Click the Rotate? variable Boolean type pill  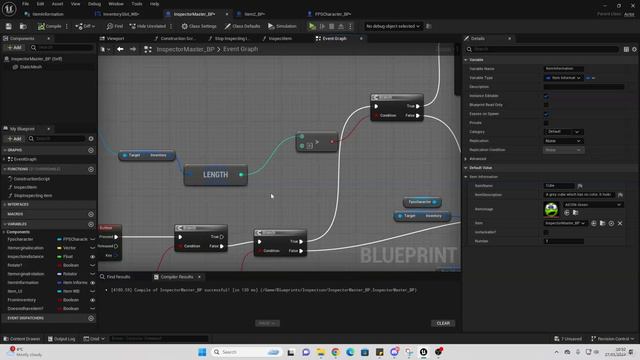click(68, 265)
